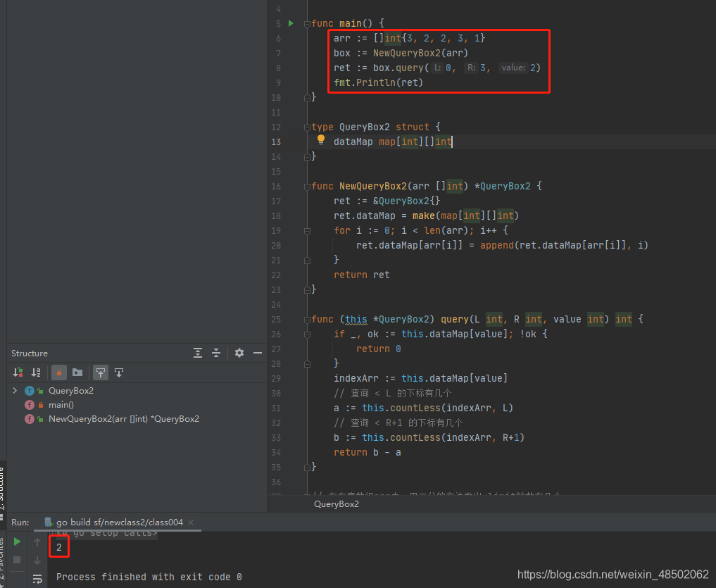The image size is (716, 588).
Task: Open Structure panel gear settings
Action: point(239,353)
